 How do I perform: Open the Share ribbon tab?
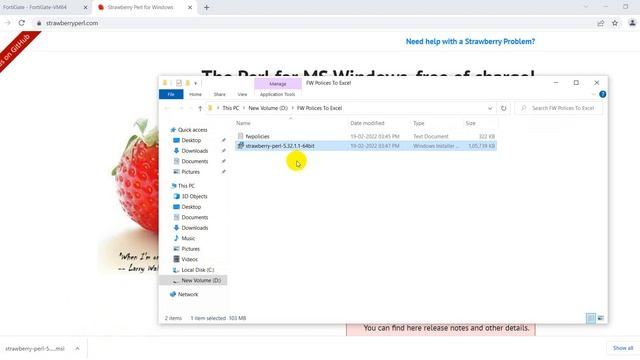coord(220,94)
